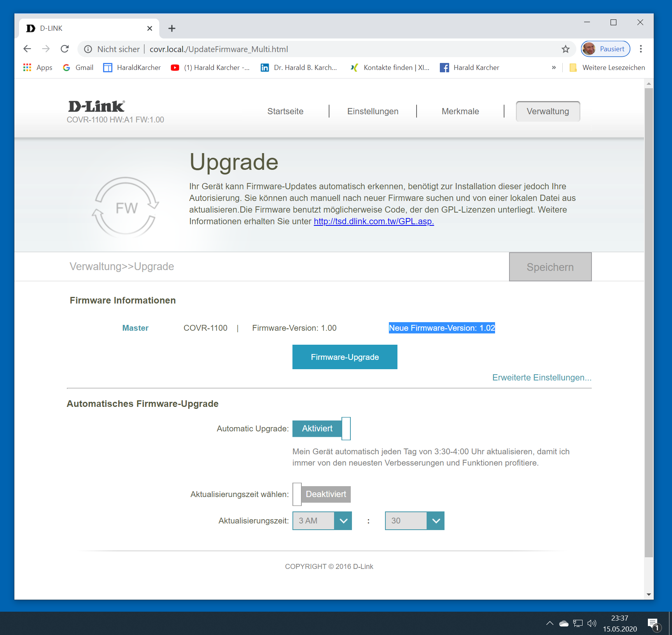Start the Firmware-Upgrade
The height and width of the screenshot is (635, 672).
[345, 357]
